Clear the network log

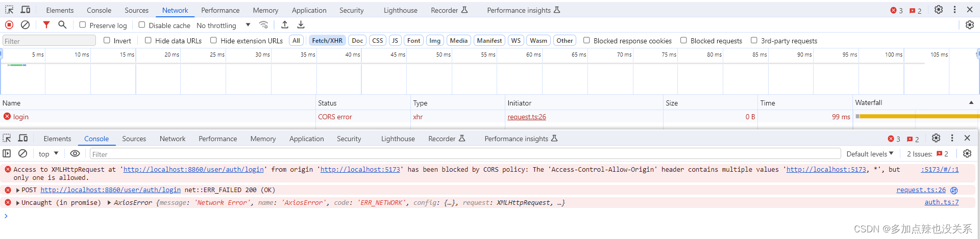pos(25,24)
